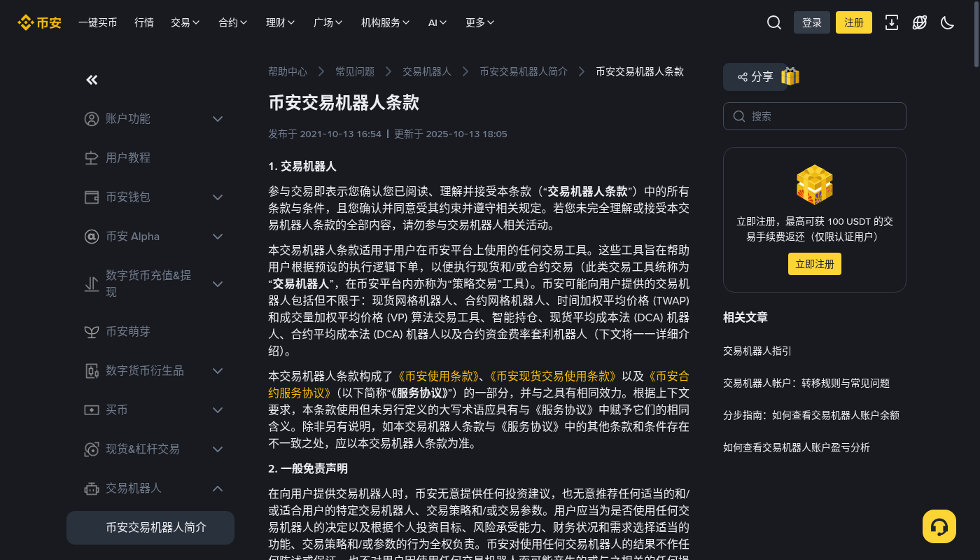Open the language globe icon

point(920,22)
